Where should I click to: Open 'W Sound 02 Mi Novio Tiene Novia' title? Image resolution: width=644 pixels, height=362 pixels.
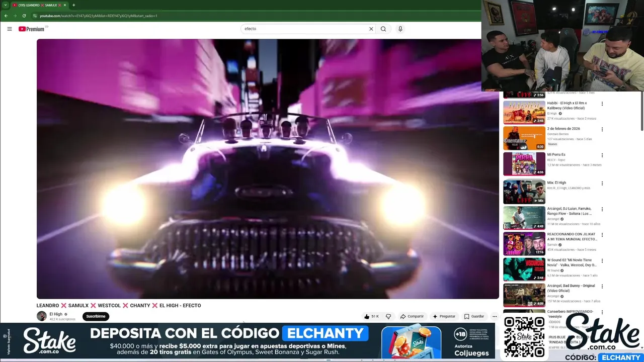(572, 262)
